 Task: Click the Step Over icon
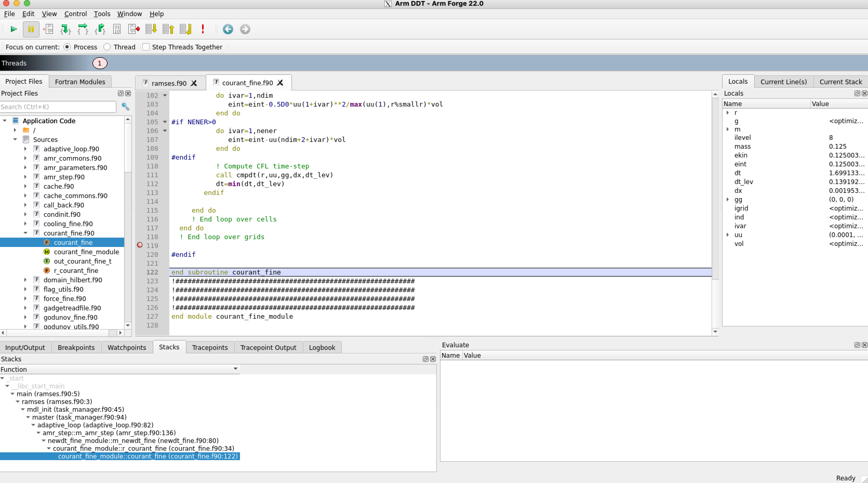83,29
